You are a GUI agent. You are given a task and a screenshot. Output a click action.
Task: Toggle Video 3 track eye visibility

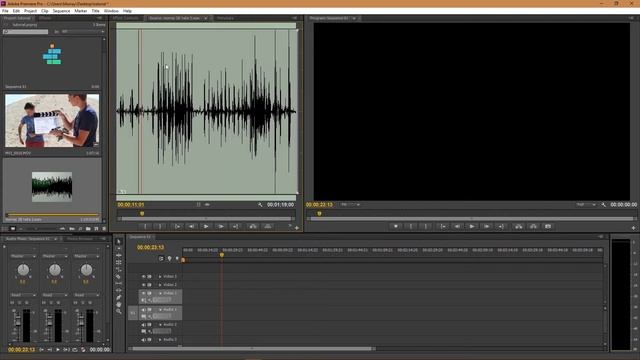[143, 276]
